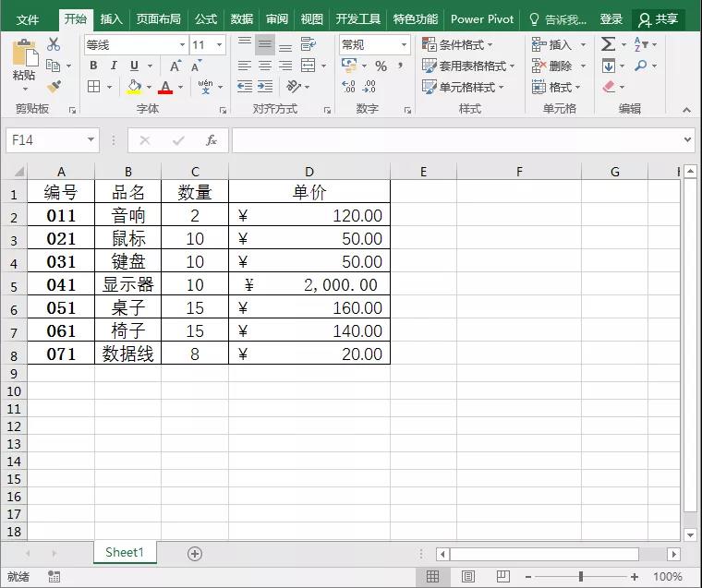This screenshot has height=588, width=702.
Task: Open the 文件 File tab
Action: (x=28, y=19)
